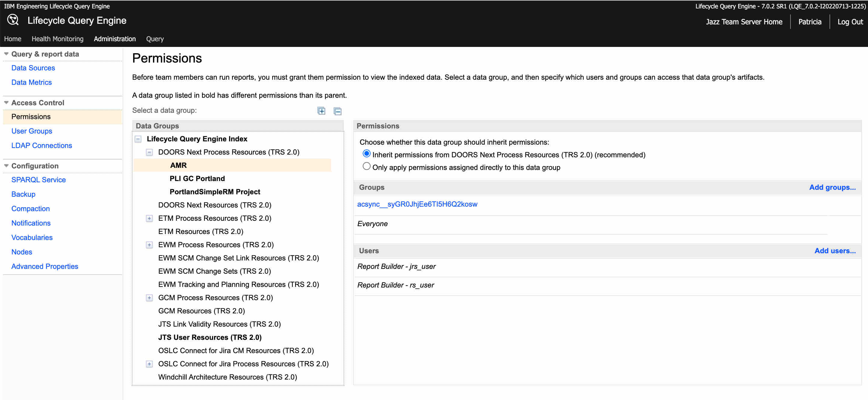Open Health Monitoring tab
868x400 pixels.
point(58,39)
